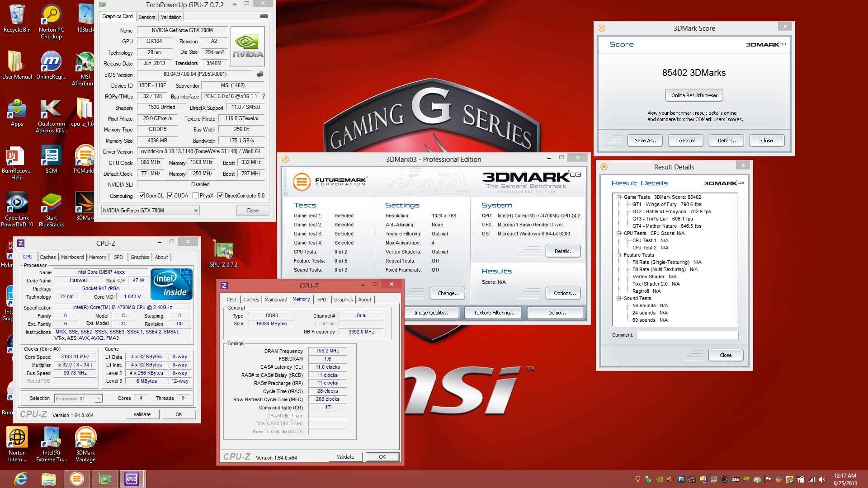Open Internet Explorer from the taskbar
The image size is (868, 488).
(x=20, y=479)
